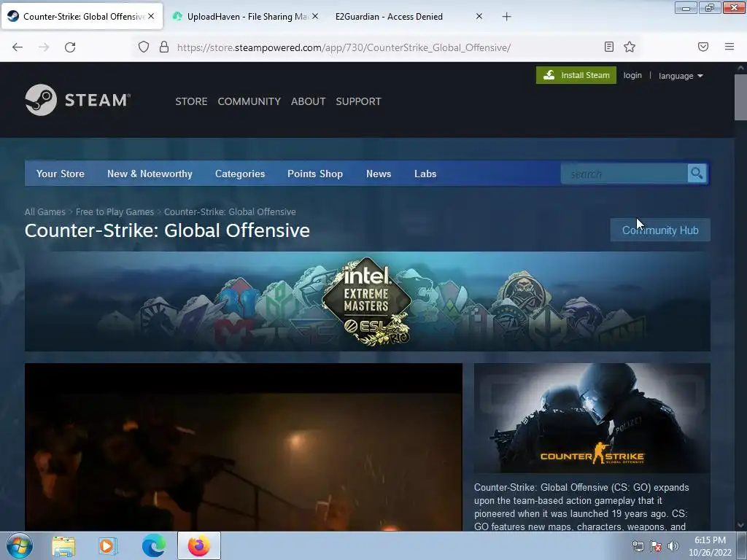747x560 pixels.
Task: Open a new browser tab
Action: [506, 17]
